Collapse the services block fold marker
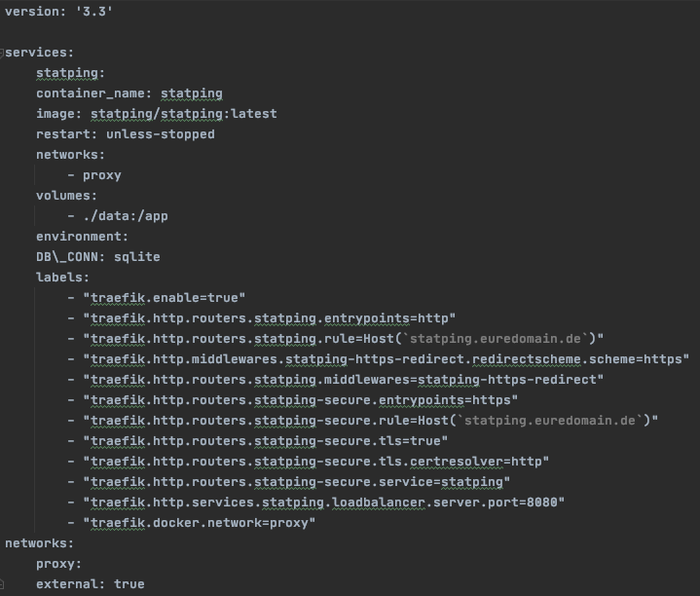This screenshot has height=596, width=700. [x=2, y=54]
